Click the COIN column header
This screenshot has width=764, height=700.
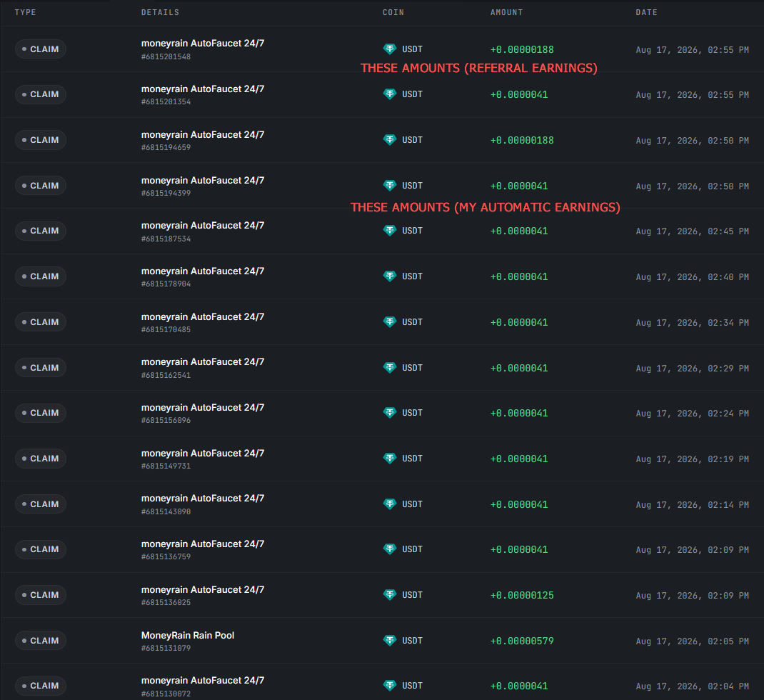pyautogui.click(x=393, y=12)
